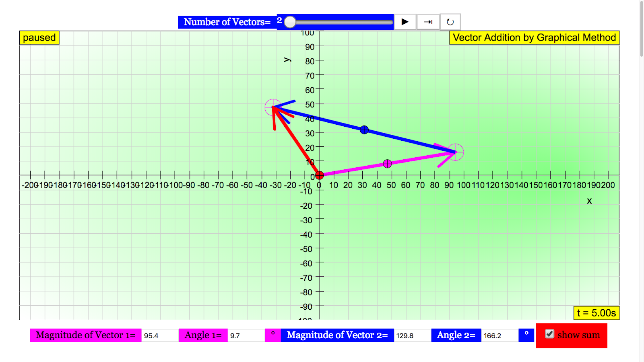
Task: Click the circle handle at magenta vector tip
Action: (455, 152)
